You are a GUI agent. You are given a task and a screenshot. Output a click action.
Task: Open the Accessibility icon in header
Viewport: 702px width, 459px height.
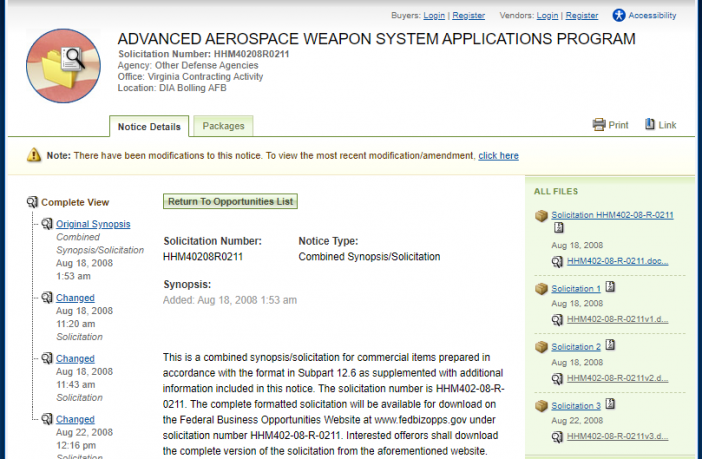tap(619, 15)
